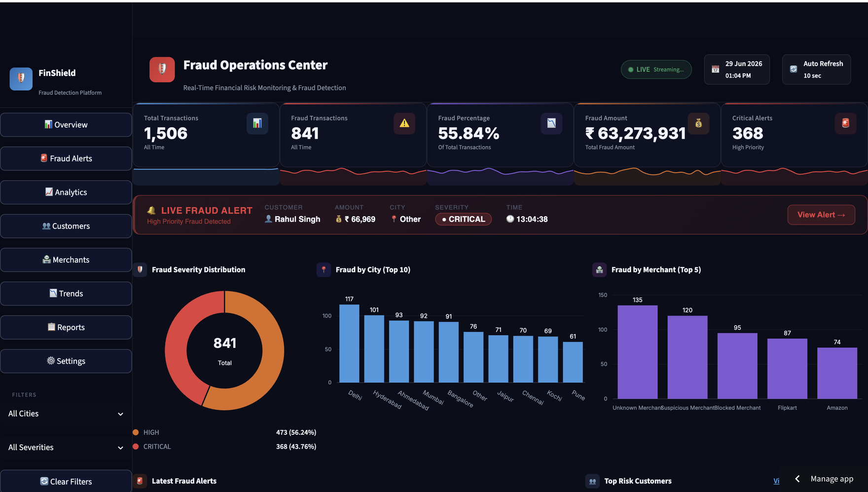This screenshot has width=868, height=492.
Task: Click the Latest Fraud Alerts siren icon
Action: 140,481
